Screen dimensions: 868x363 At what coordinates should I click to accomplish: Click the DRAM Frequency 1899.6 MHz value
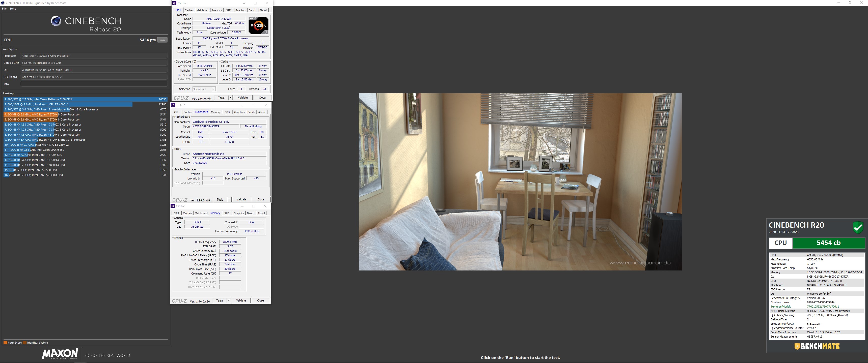pos(230,242)
